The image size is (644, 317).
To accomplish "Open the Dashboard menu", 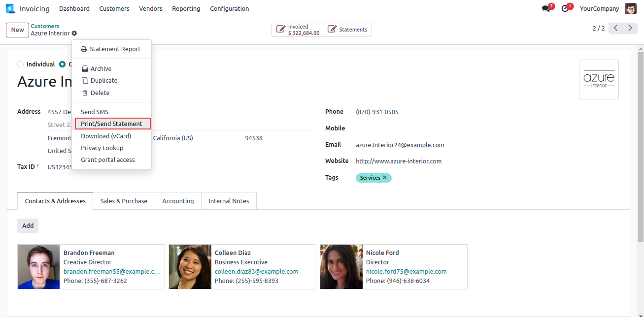I will coord(74,8).
